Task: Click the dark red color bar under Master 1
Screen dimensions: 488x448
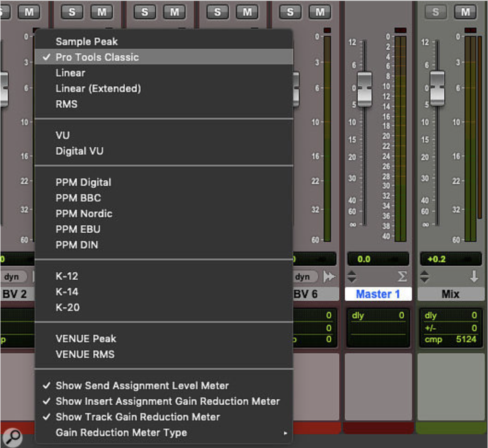Action: pyautogui.click(x=378, y=427)
